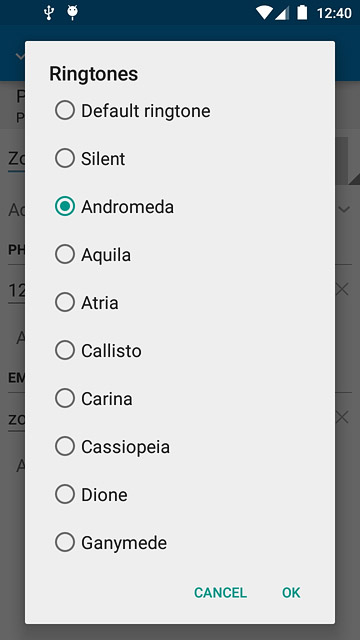Click the CANCEL button
This screenshot has width=360, height=640.
(220, 593)
